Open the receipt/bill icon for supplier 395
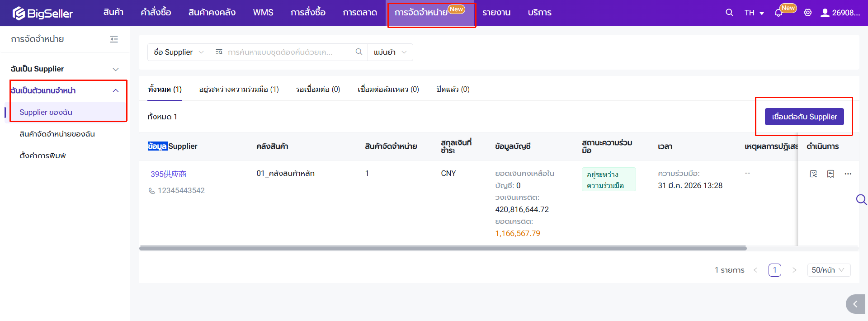The image size is (868, 321). (830, 174)
